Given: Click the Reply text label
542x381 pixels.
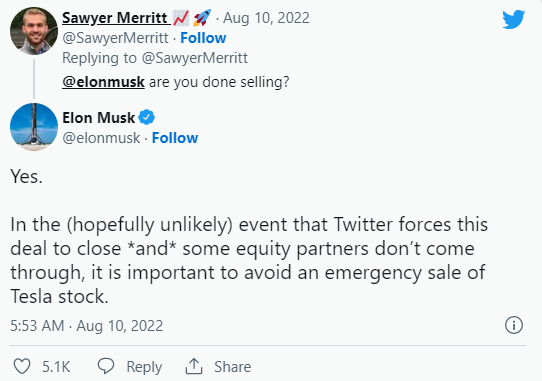Looking at the screenshot, I should tap(144, 367).
